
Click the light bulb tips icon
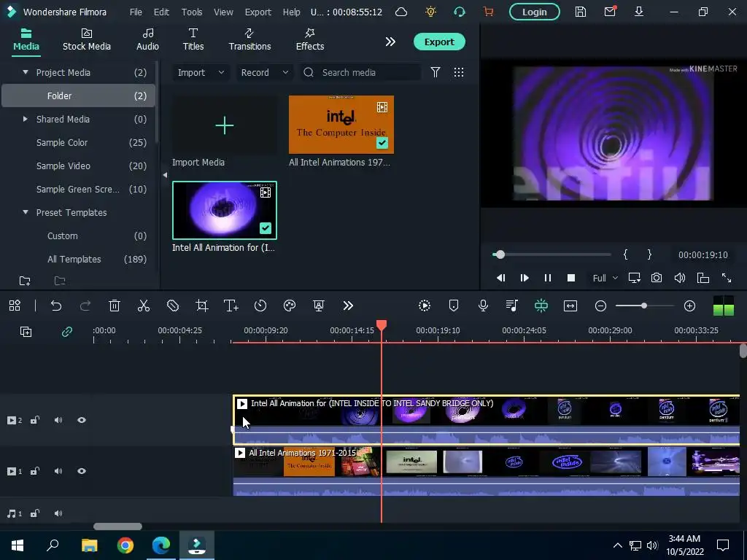tap(430, 12)
